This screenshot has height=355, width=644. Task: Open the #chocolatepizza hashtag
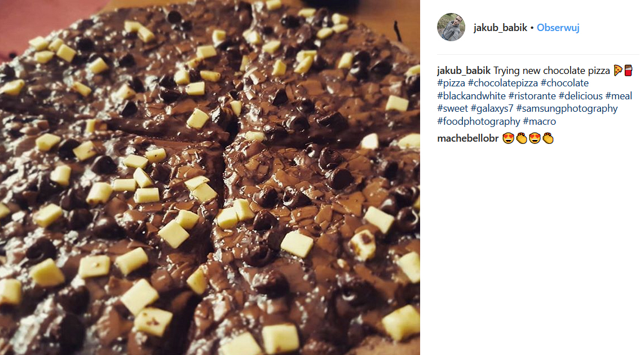pyautogui.click(x=502, y=83)
